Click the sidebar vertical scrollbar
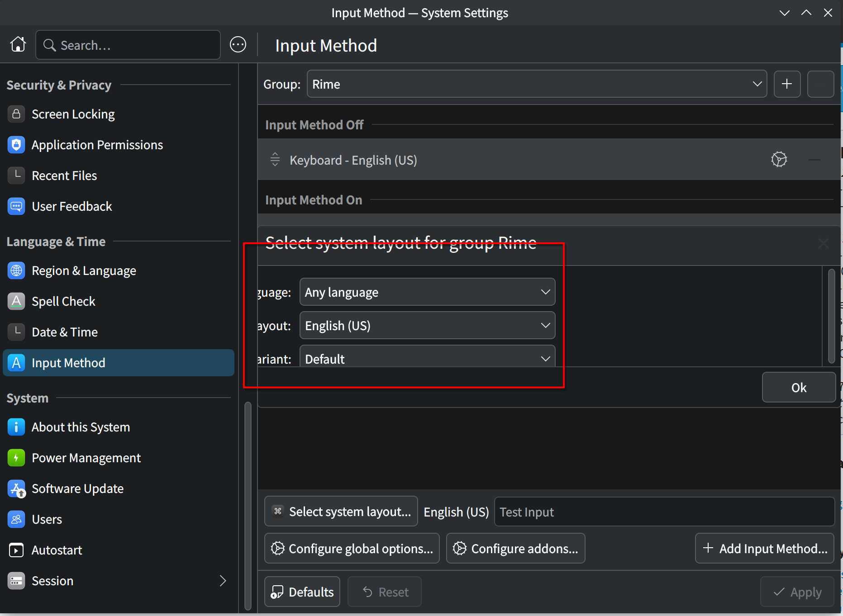843x616 pixels. (x=248, y=506)
